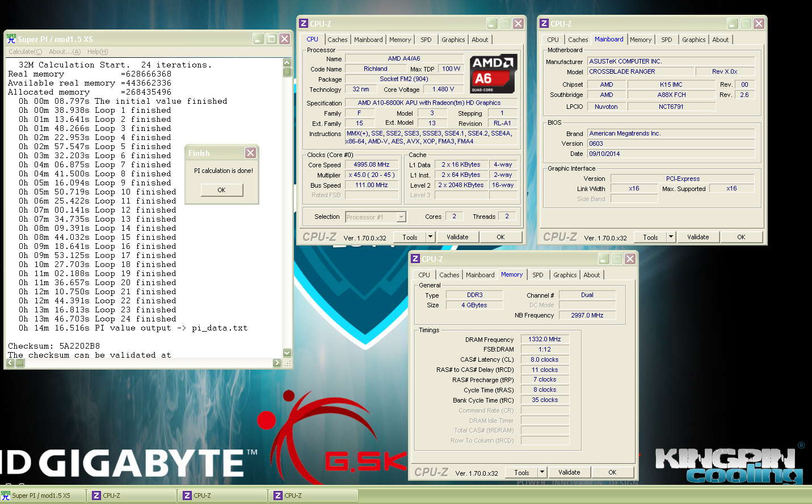Select the CPU tab in Mainboard window
812x504 pixels.
click(x=553, y=40)
